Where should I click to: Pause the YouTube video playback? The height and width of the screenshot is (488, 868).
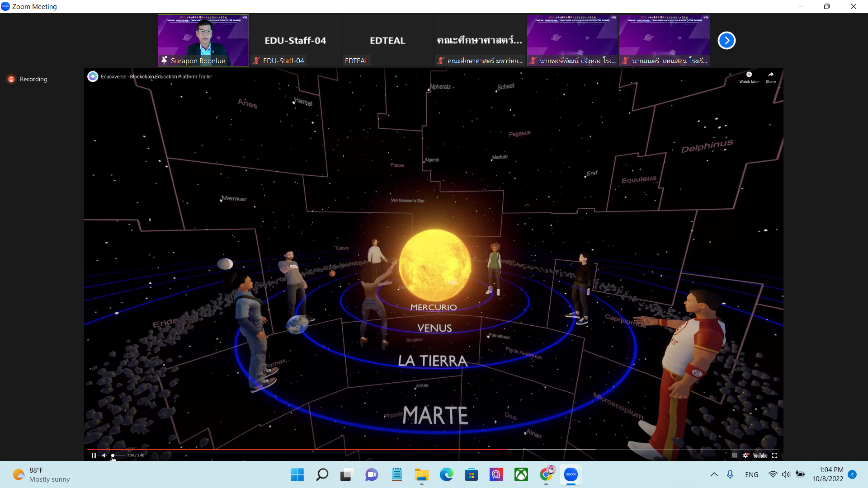click(94, 455)
